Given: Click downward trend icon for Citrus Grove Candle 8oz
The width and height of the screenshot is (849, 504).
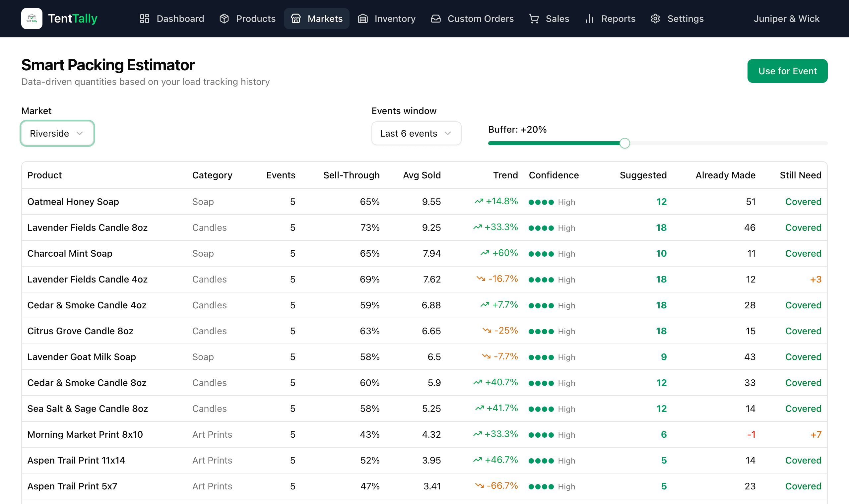Looking at the screenshot, I should [487, 330].
